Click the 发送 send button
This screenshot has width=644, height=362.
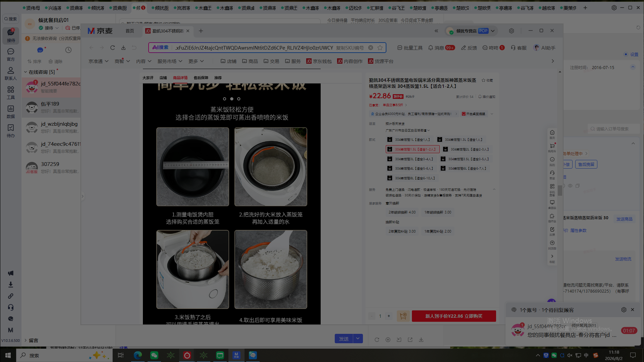344,339
